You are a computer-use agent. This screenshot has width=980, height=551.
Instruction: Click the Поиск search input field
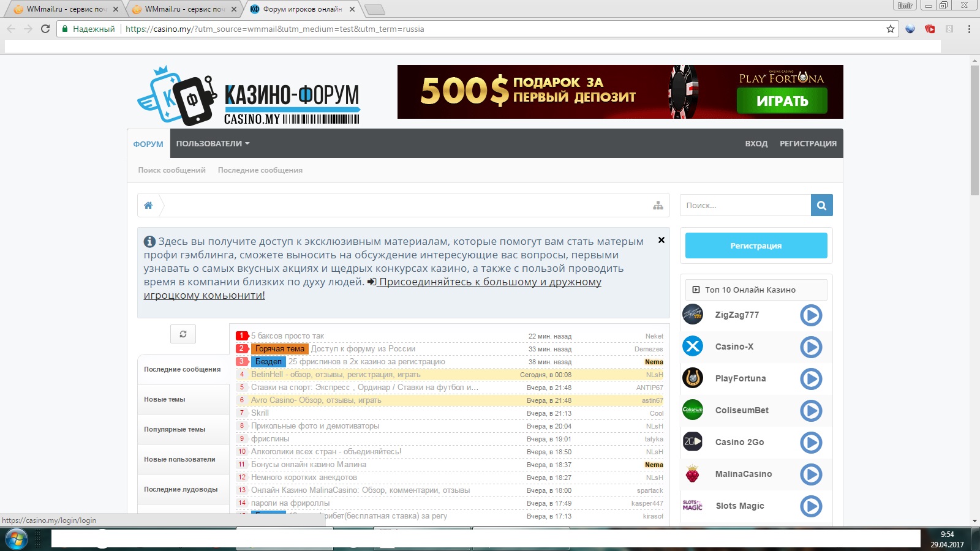[745, 205]
